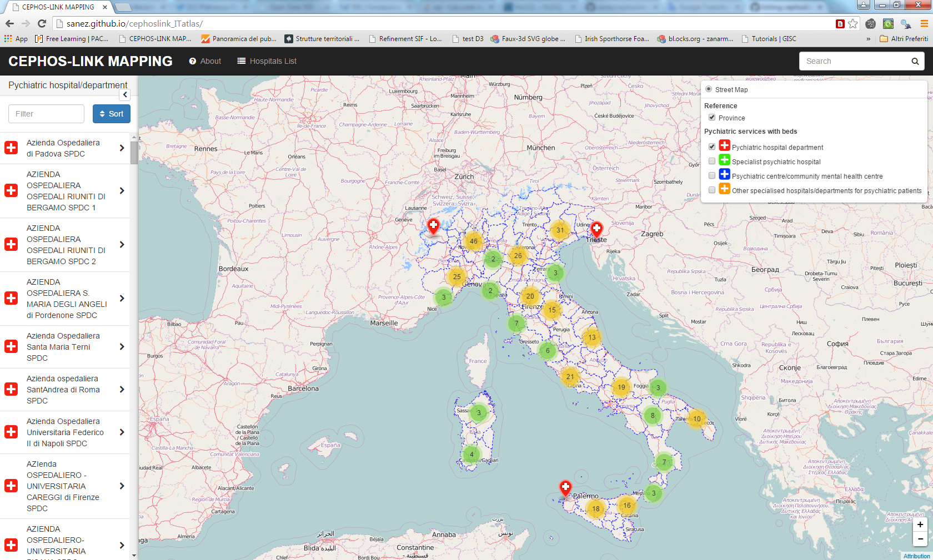Open the cluster marker showing 46
The width and height of the screenshot is (933, 560).
(x=473, y=241)
